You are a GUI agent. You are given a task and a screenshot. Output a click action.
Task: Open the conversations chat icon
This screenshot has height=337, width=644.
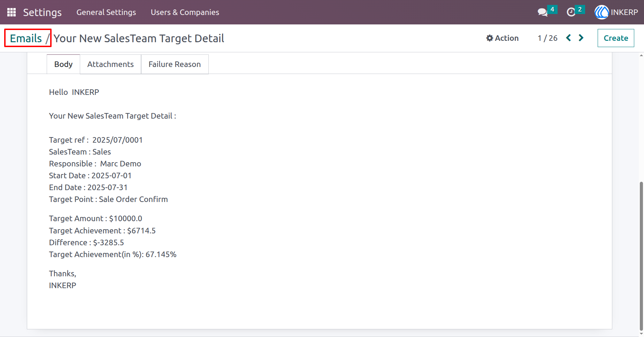(542, 13)
